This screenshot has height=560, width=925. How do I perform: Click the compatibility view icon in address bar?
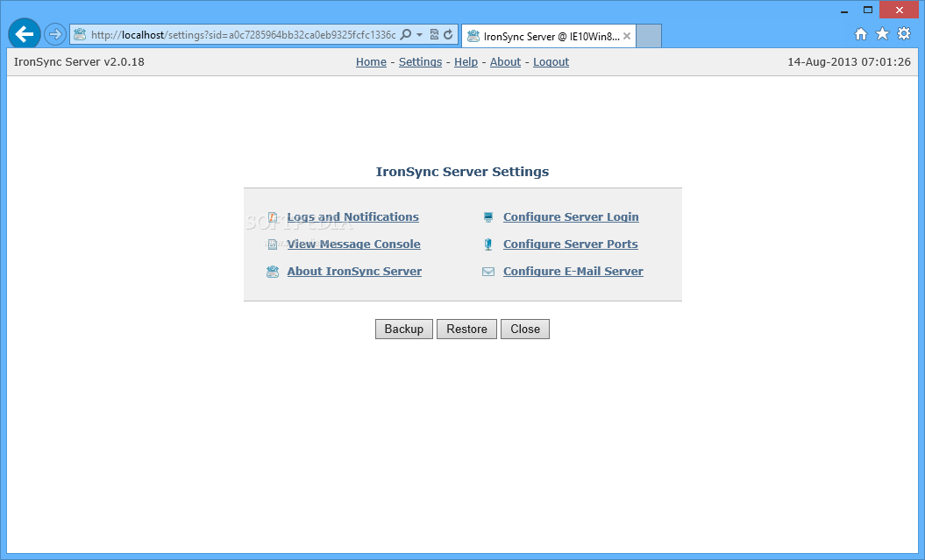click(x=434, y=35)
